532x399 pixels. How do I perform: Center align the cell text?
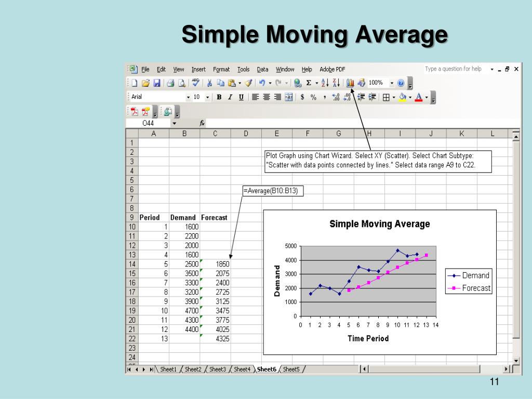[267, 97]
